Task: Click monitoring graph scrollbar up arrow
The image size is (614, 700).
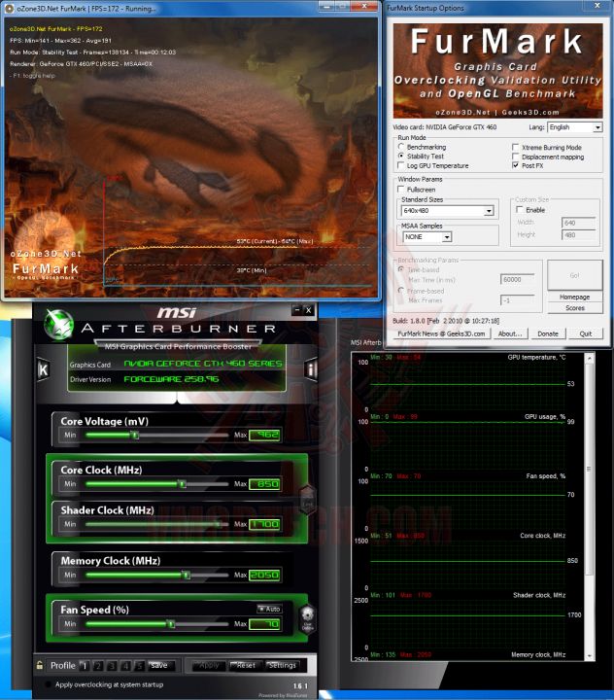Action: pos(589,358)
